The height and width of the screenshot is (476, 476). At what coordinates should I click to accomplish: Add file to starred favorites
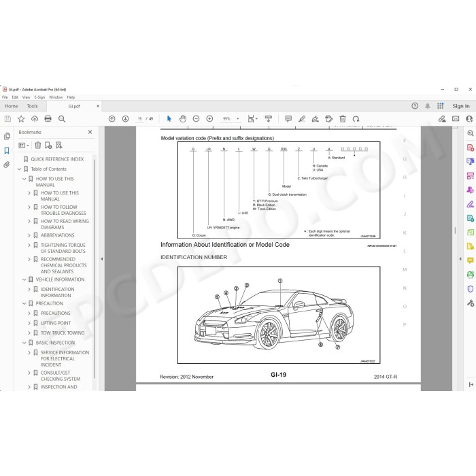tap(21, 119)
